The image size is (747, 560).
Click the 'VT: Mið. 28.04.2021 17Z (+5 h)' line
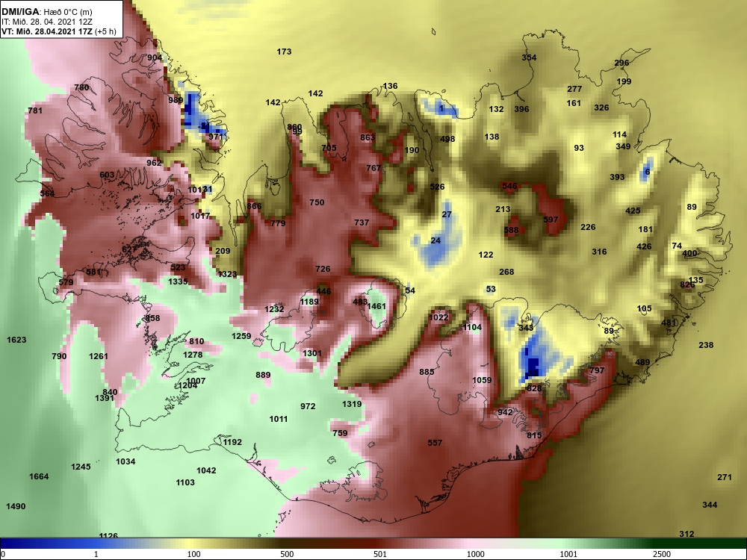(x=58, y=31)
